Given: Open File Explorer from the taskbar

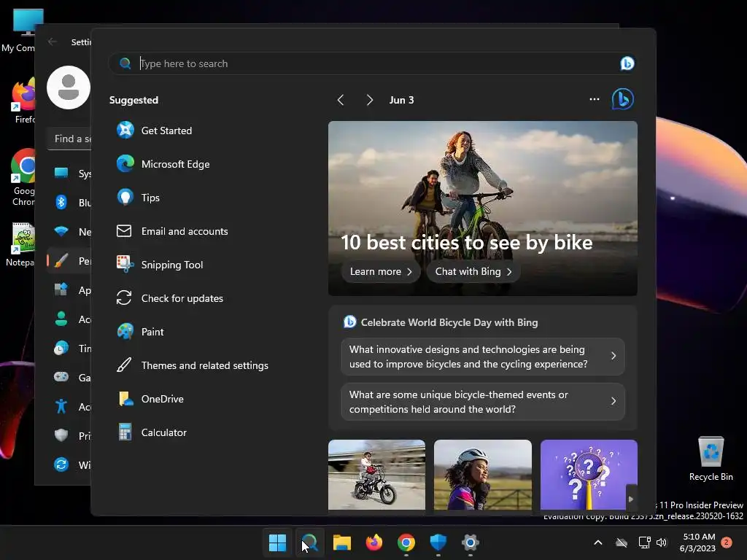Looking at the screenshot, I should pos(341,542).
